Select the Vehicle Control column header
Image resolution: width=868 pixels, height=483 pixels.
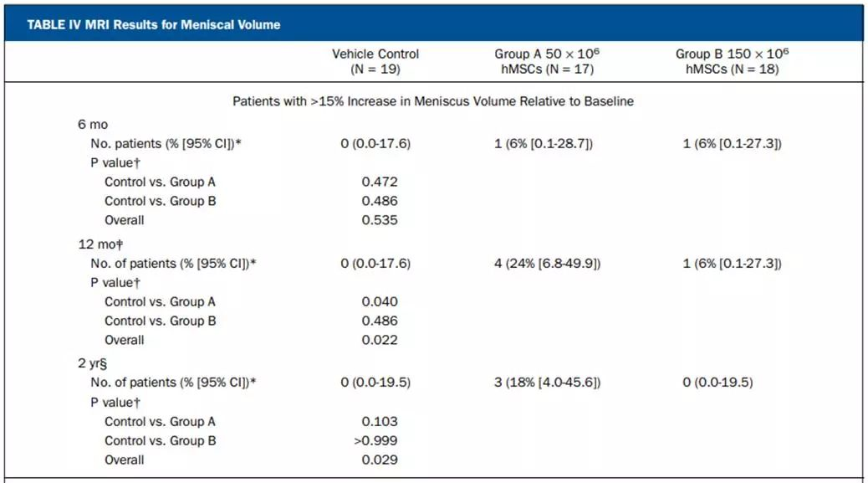(x=375, y=61)
